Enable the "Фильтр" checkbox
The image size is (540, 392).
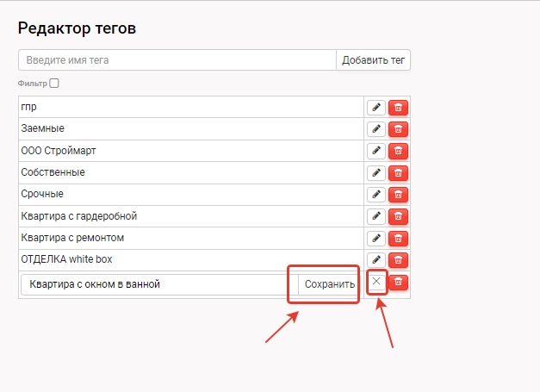(54, 84)
